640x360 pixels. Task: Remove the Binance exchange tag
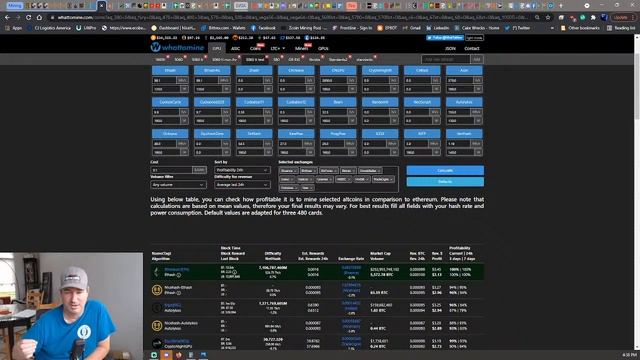click(x=295, y=171)
